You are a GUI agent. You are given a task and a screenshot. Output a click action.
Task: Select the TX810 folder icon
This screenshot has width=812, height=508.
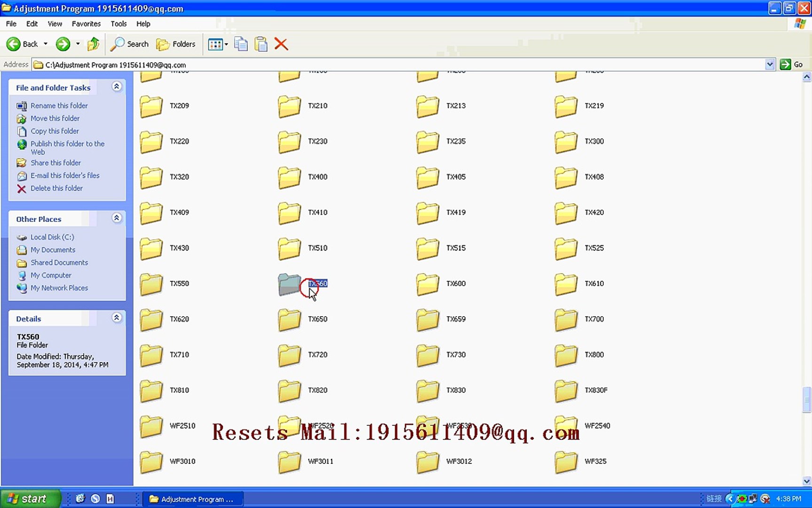(x=151, y=391)
